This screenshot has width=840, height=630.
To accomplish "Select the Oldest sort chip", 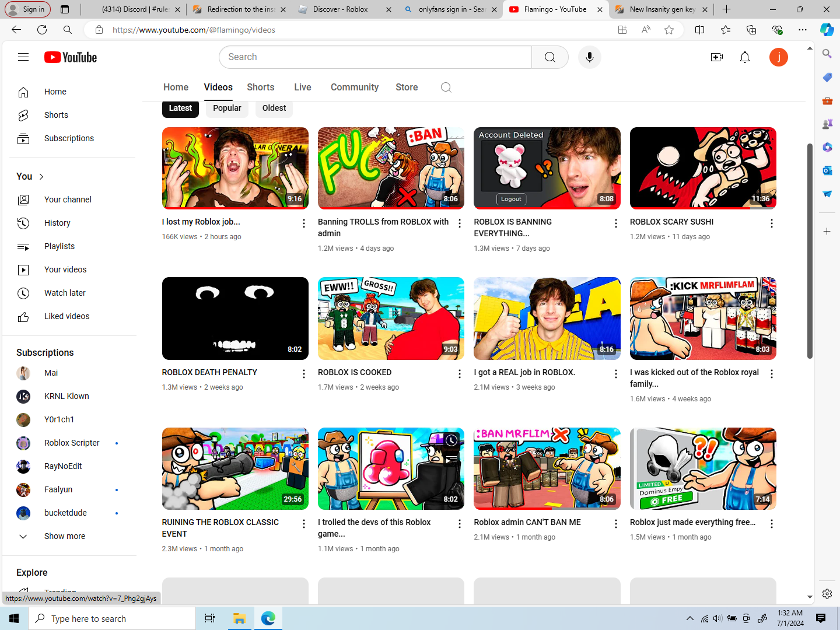I will click(274, 108).
